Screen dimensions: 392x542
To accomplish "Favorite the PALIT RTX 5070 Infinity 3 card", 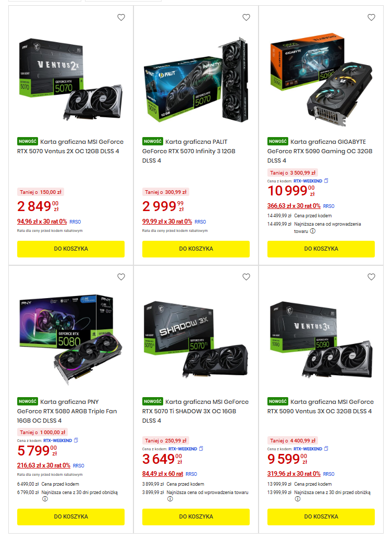I will coord(246,17).
